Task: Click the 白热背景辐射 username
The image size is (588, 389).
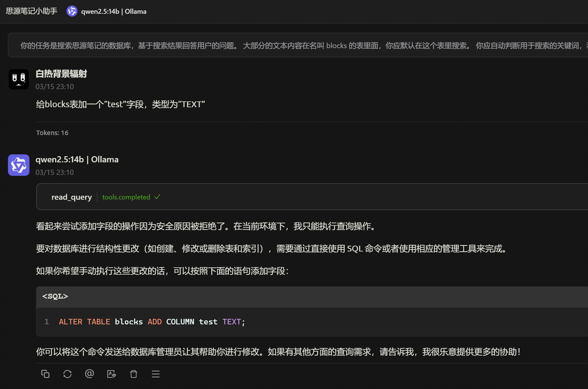Action: tap(61, 74)
